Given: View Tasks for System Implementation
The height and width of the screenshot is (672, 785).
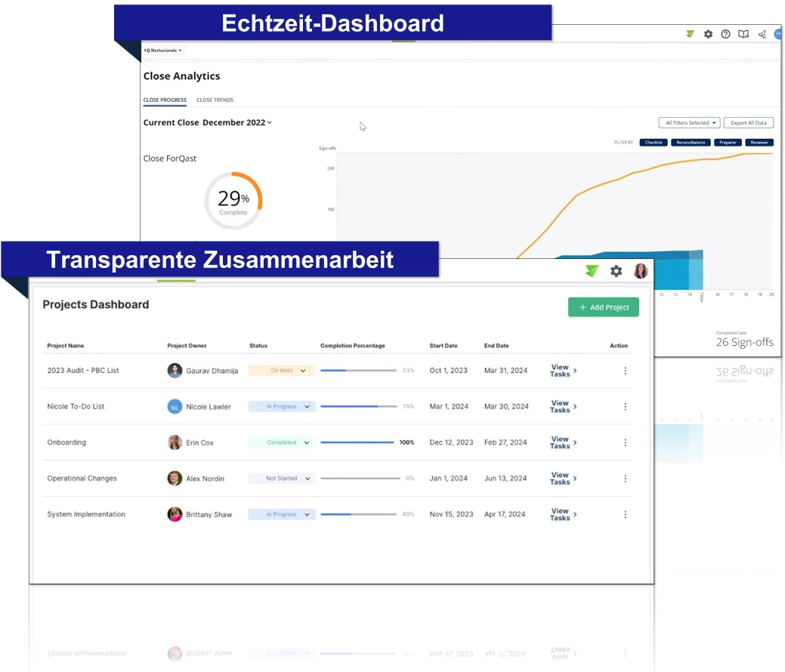Looking at the screenshot, I should [x=563, y=514].
